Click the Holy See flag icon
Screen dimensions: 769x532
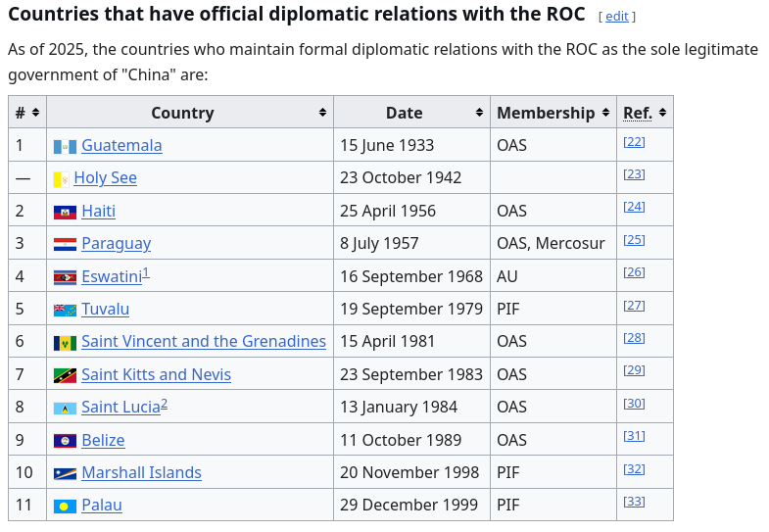coord(61,178)
